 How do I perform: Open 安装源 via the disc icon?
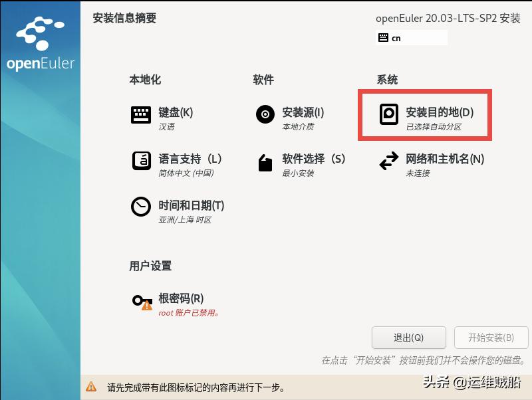click(x=265, y=114)
